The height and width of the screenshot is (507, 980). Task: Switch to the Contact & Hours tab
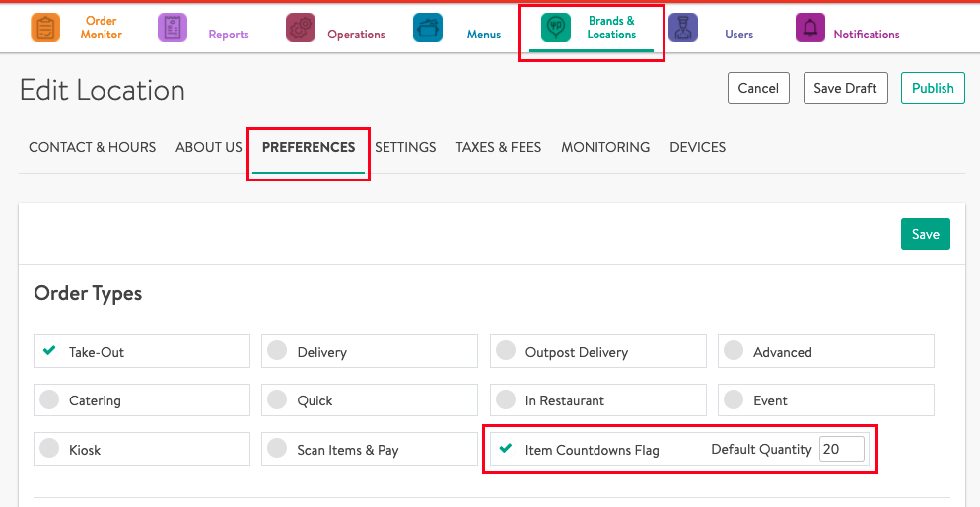(92, 147)
